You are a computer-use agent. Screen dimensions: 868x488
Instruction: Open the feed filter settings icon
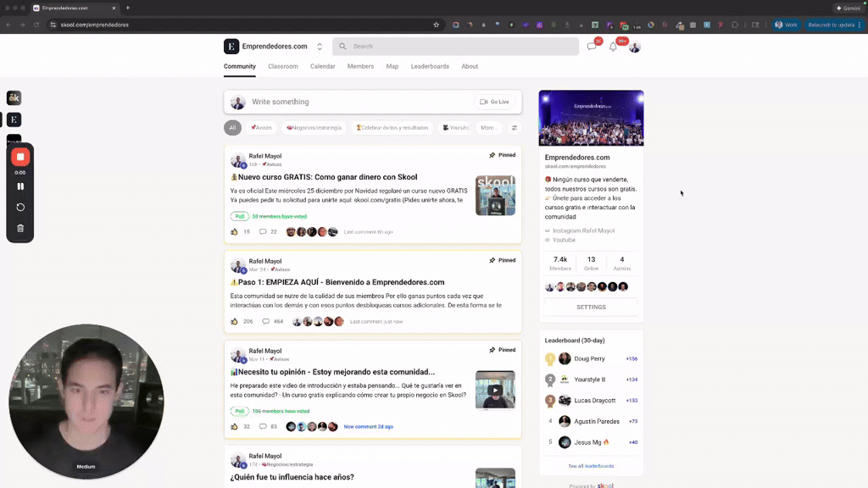click(x=515, y=128)
